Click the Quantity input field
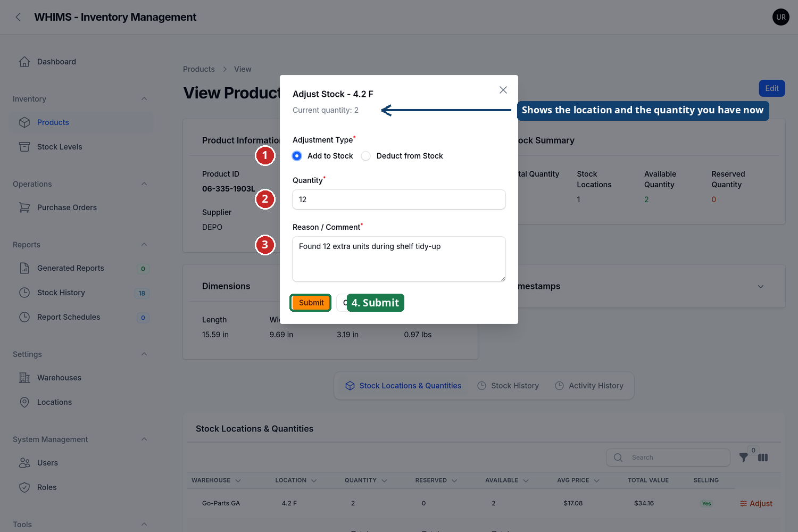798x532 pixels. point(399,199)
